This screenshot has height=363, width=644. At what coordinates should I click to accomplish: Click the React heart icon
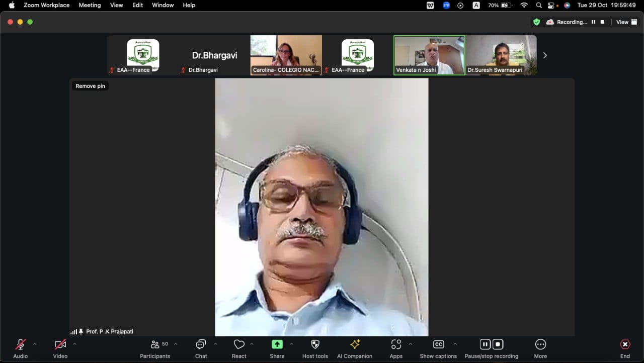click(x=239, y=345)
